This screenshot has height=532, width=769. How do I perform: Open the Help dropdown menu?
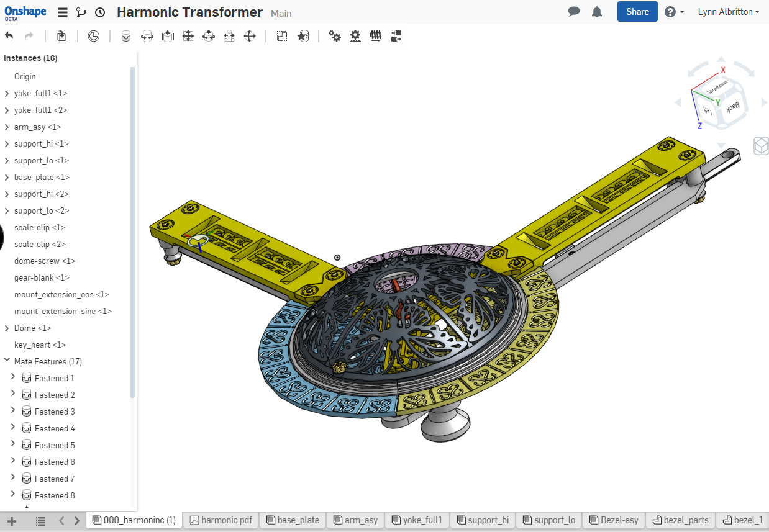point(675,11)
